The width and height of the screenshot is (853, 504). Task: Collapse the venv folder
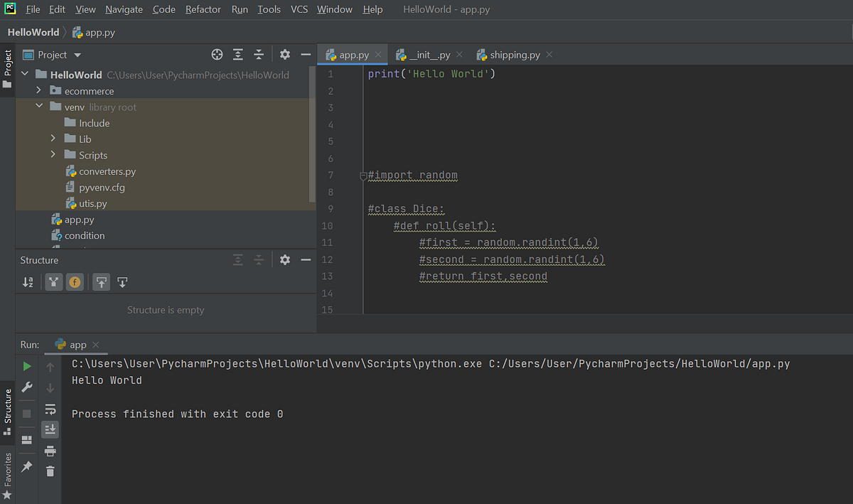(39, 107)
